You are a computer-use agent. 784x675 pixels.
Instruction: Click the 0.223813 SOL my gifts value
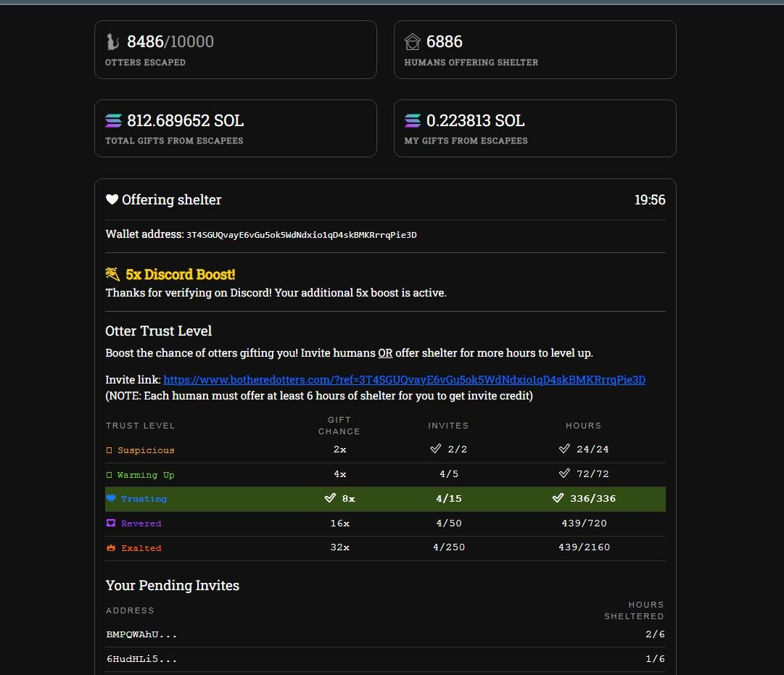tap(475, 120)
